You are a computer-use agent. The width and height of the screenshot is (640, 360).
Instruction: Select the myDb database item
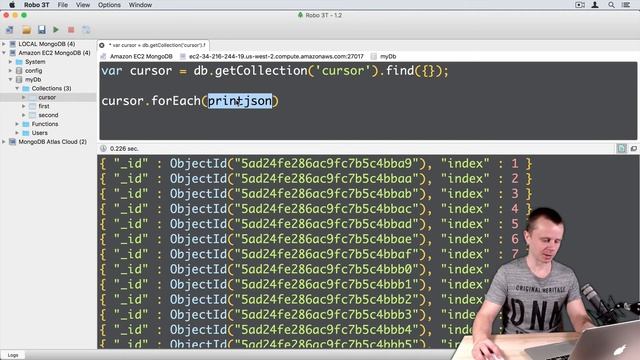(x=33, y=80)
